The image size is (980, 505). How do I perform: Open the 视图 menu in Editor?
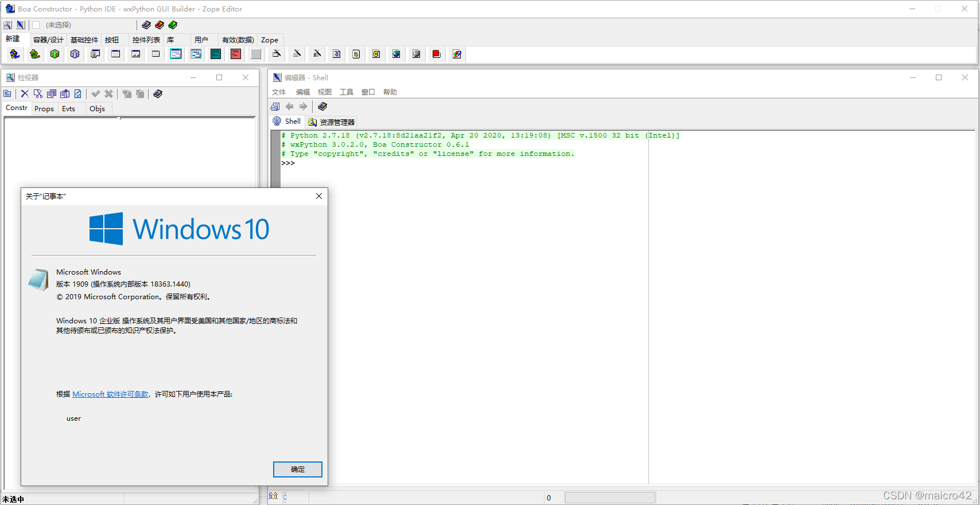click(x=325, y=92)
